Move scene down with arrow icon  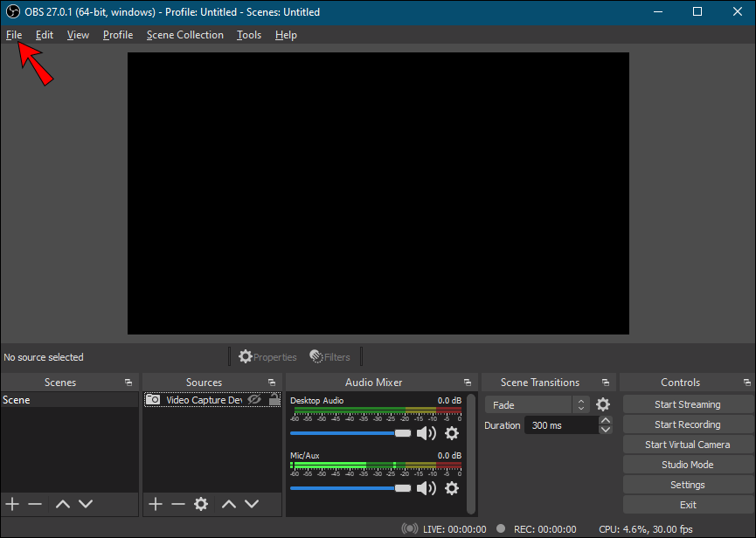(x=86, y=504)
